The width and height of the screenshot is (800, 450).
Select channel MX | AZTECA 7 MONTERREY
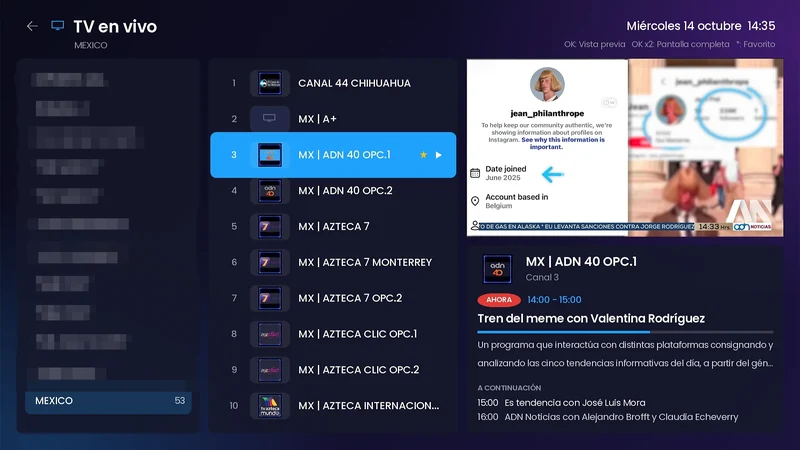333,262
